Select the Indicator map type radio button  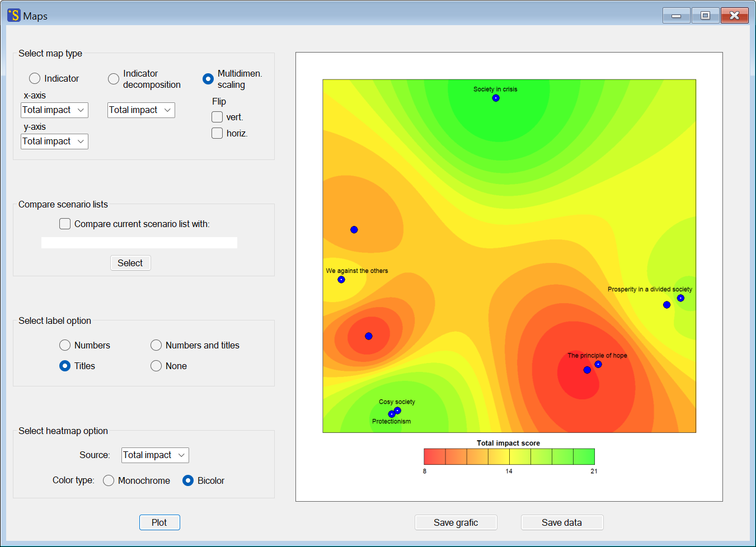click(35, 78)
